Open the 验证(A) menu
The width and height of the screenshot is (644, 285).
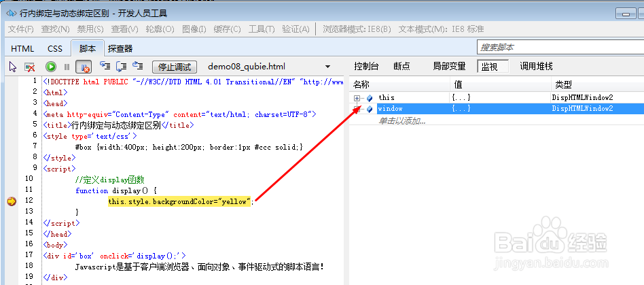296,29
